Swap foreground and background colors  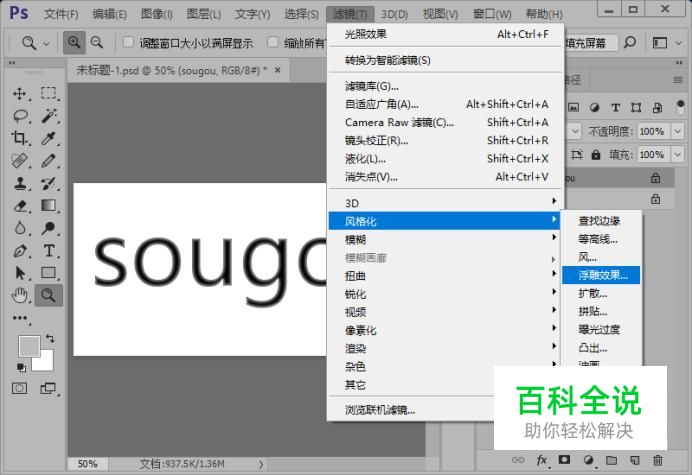point(50,339)
